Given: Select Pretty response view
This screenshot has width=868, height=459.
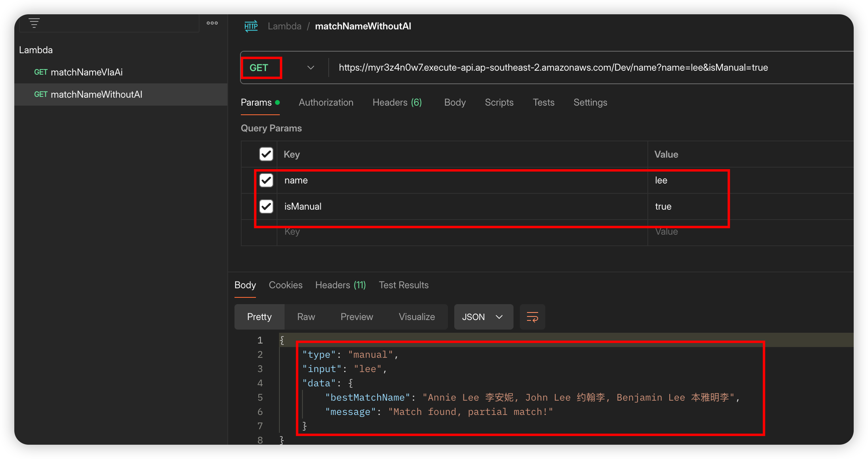Looking at the screenshot, I should coord(260,317).
